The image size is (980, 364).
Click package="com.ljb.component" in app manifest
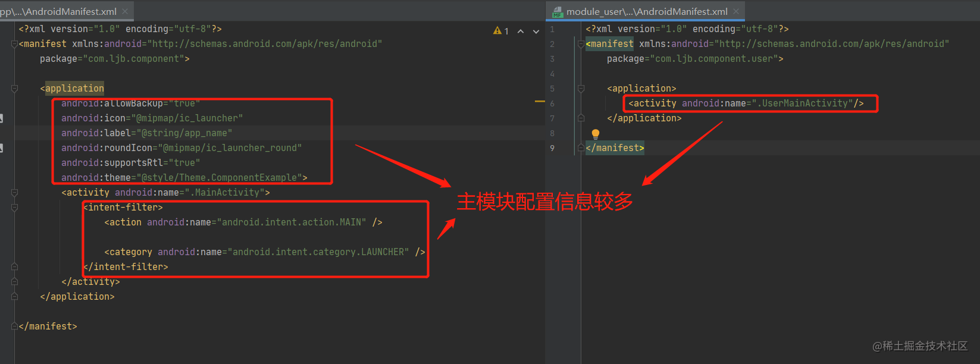click(114, 59)
